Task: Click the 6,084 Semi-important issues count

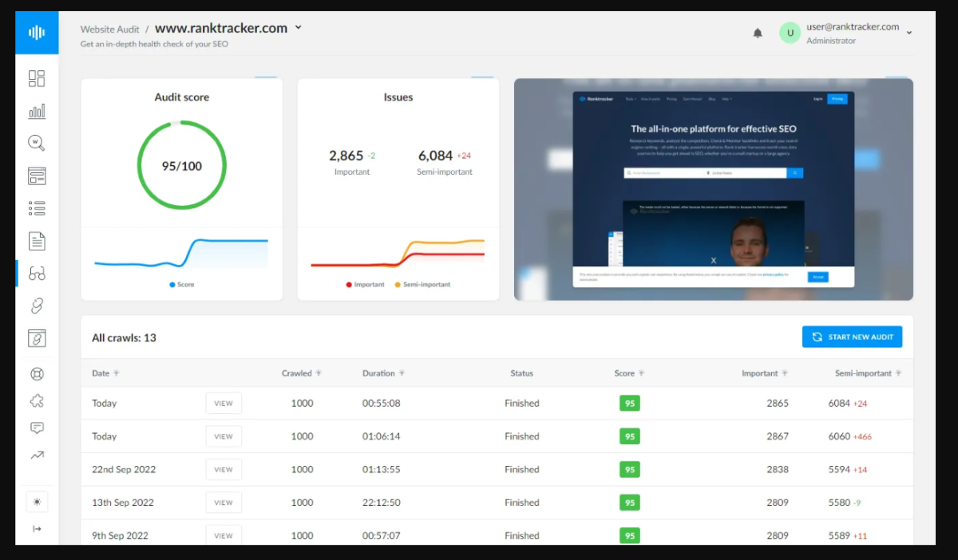Action: [435, 156]
